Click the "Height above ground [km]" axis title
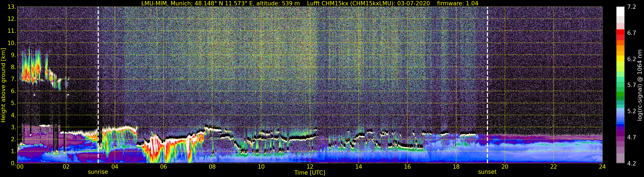Screen dimensions: 644x177 (3, 85)
